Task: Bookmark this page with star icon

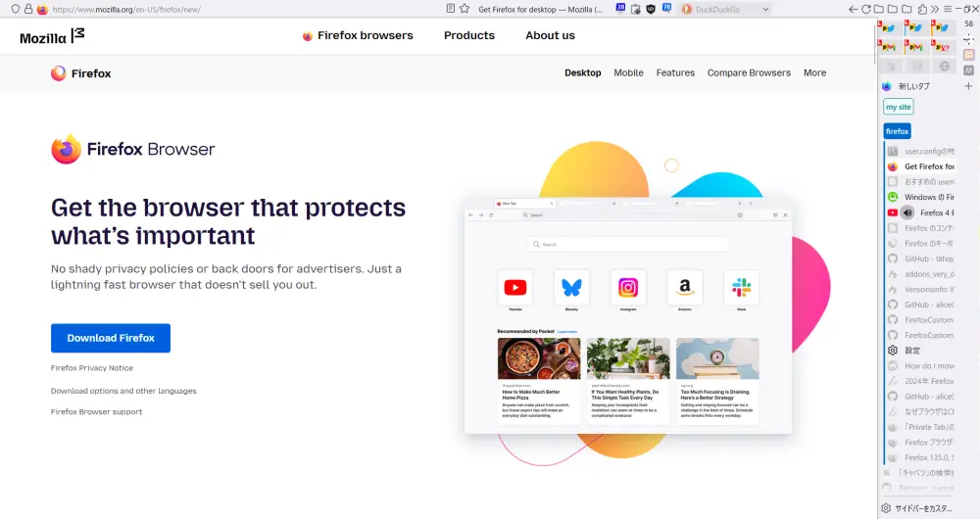Action: (x=465, y=9)
